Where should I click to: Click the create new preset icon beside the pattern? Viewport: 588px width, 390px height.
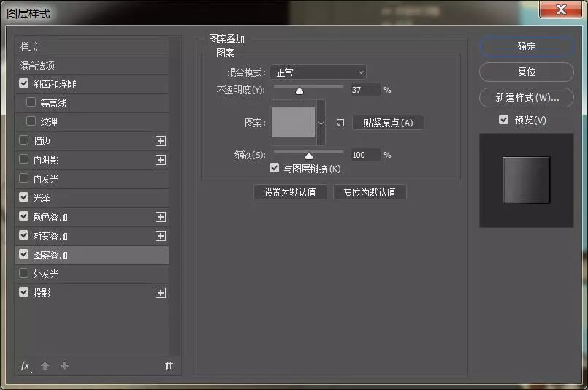coord(340,123)
